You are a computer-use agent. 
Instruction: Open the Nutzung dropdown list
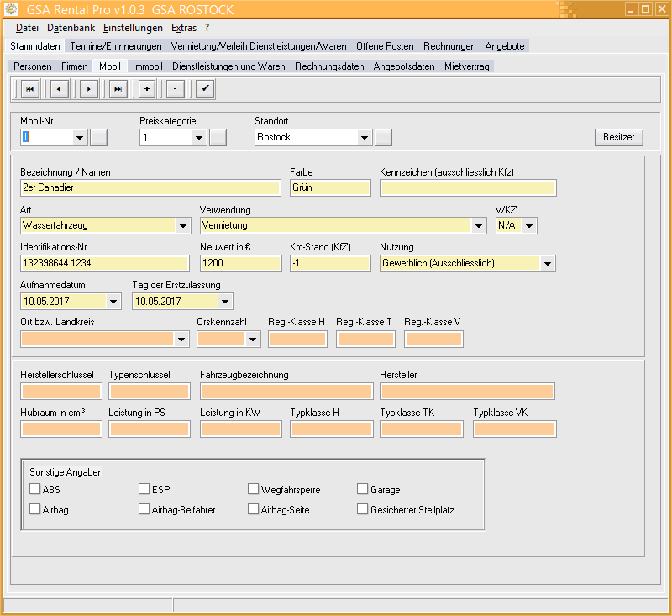[x=548, y=263]
